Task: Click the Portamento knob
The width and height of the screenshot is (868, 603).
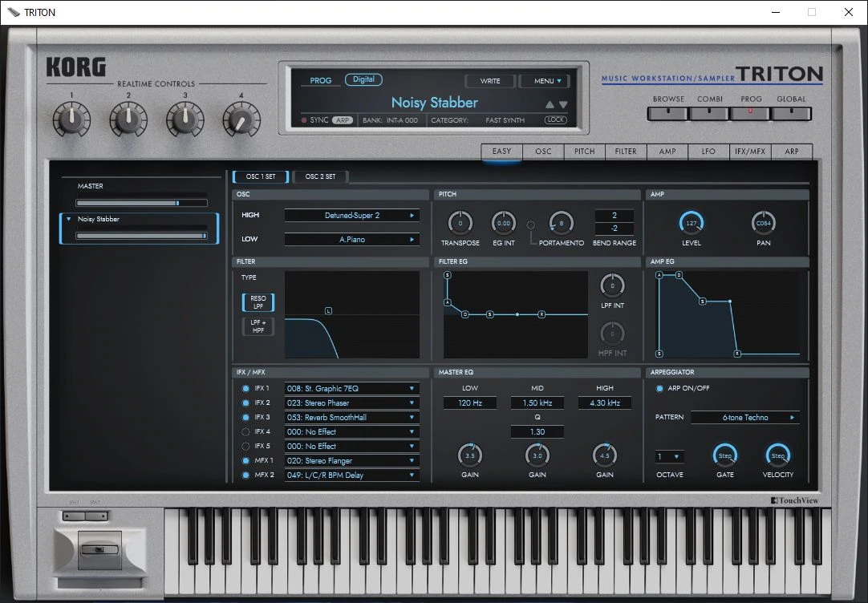Action: pyautogui.click(x=561, y=224)
